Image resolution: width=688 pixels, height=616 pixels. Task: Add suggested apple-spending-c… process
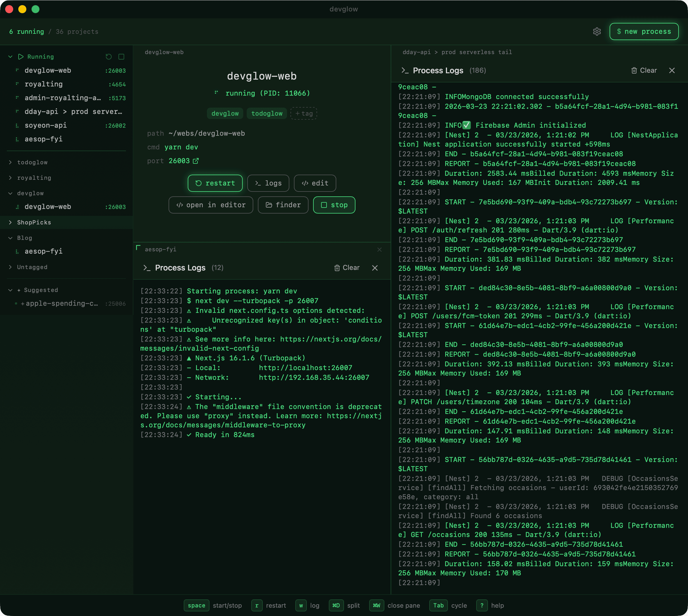coord(67,304)
